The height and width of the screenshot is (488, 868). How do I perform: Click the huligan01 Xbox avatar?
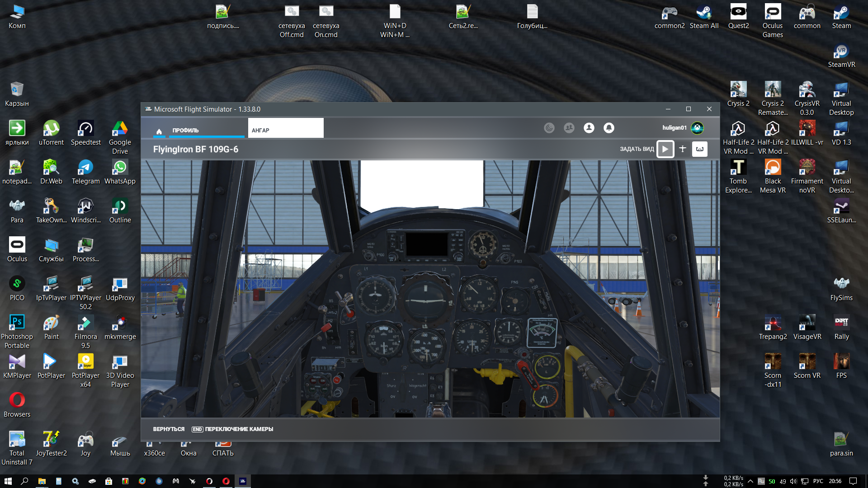(x=698, y=128)
